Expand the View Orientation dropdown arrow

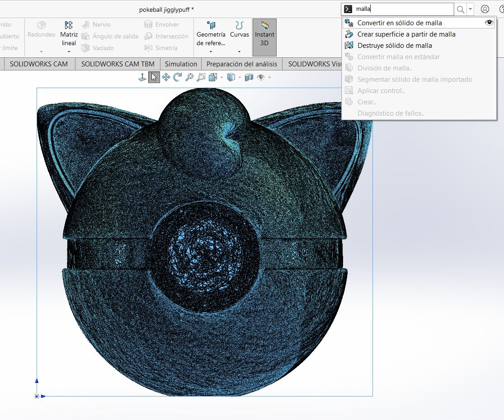pos(221,78)
